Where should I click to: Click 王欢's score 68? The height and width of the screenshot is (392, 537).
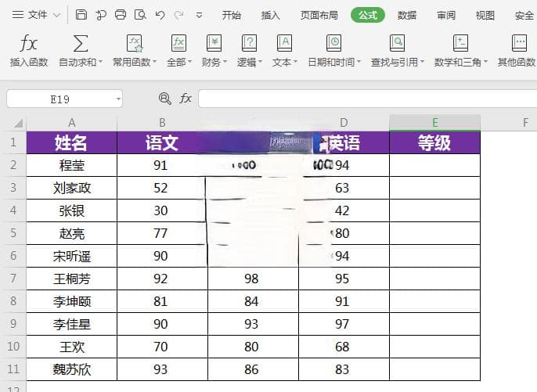tap(344, 347)
